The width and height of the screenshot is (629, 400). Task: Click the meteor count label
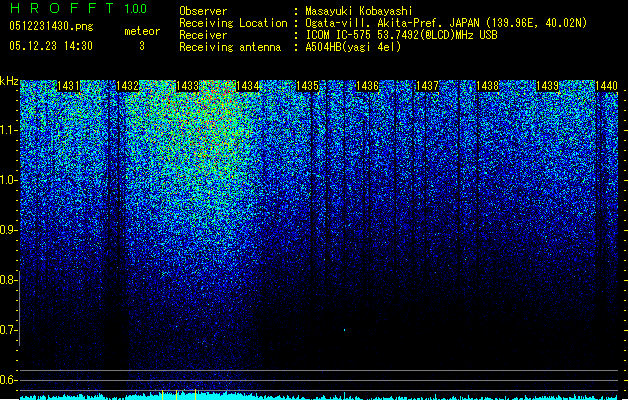click(x=142, y=31)
